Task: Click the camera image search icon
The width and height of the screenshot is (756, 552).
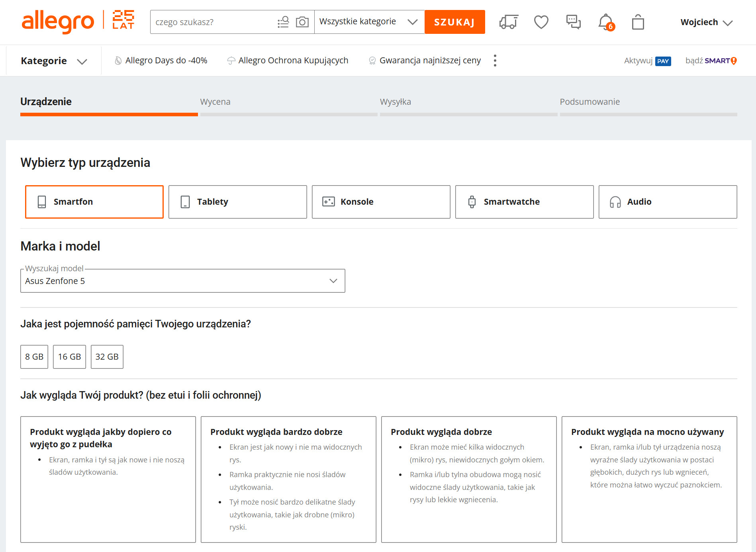Action: click(302, 22)
